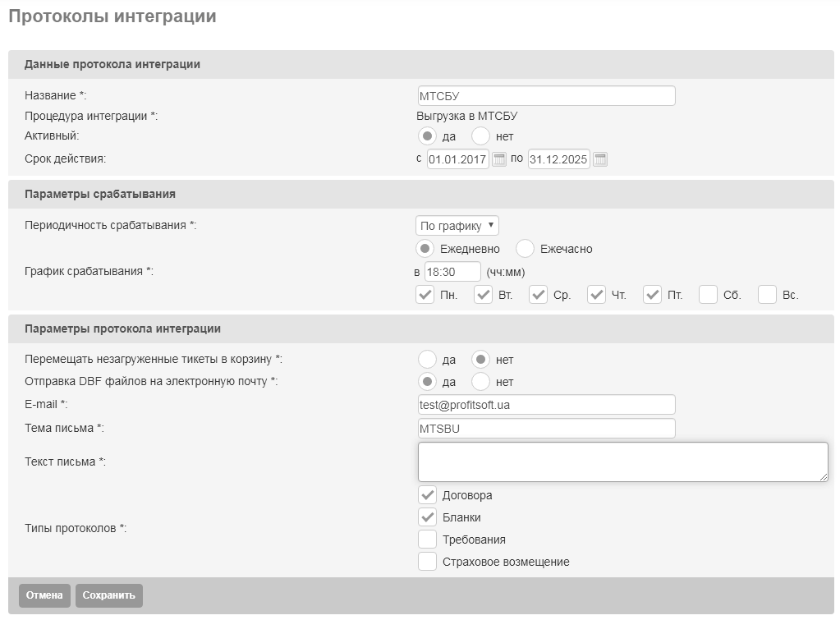Click the 'Данные протокола интеграции' section header
This screenshot has width=840, height=620.
(112, 64)
